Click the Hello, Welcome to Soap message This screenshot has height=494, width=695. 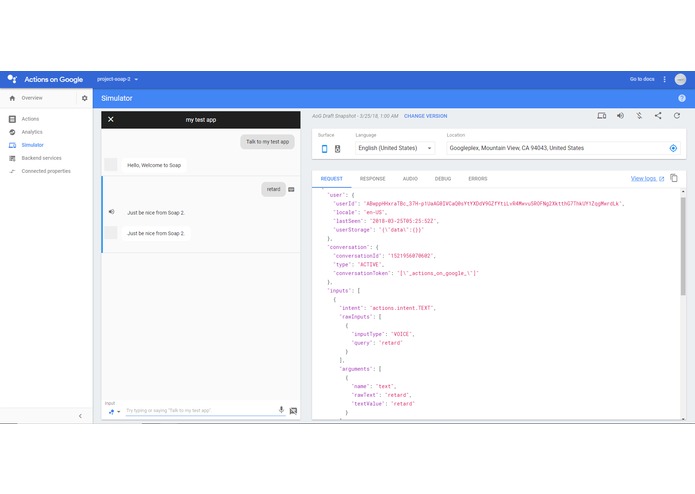[154, 165]
